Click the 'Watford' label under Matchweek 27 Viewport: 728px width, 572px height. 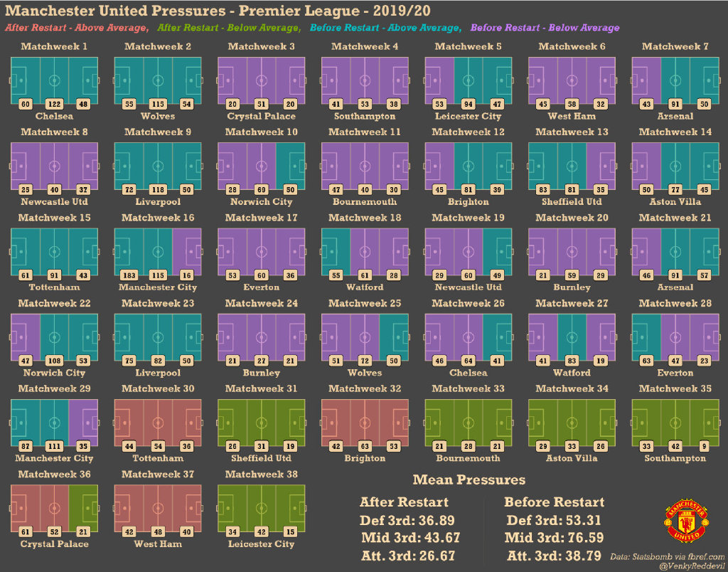coord(572,373)
